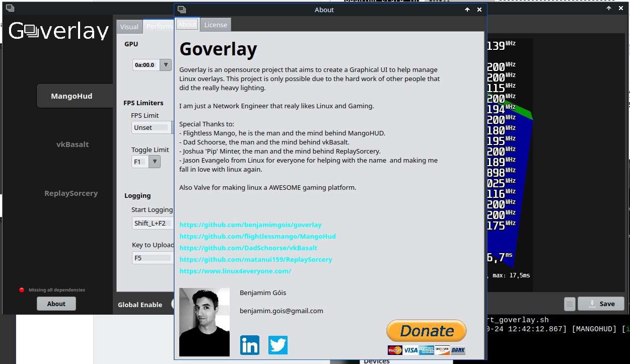Click the Global Enable label
630x364 pixels.
(140, 305)
